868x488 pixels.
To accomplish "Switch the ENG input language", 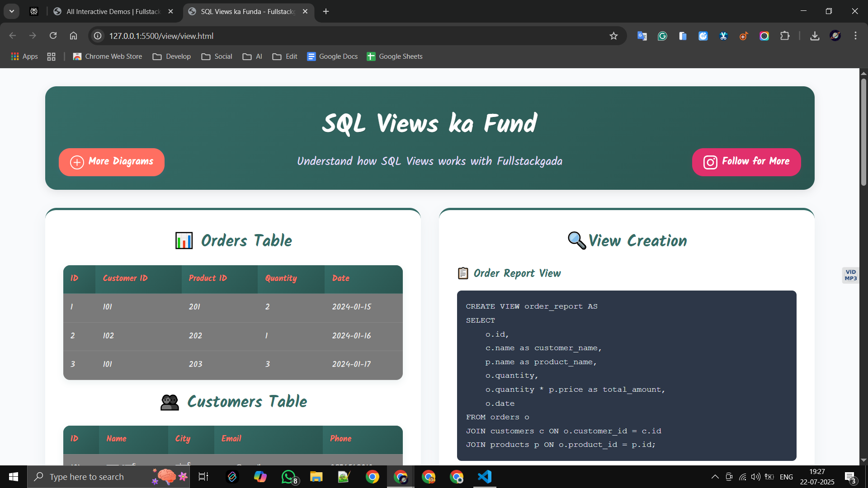I will [x=786, y=477].
